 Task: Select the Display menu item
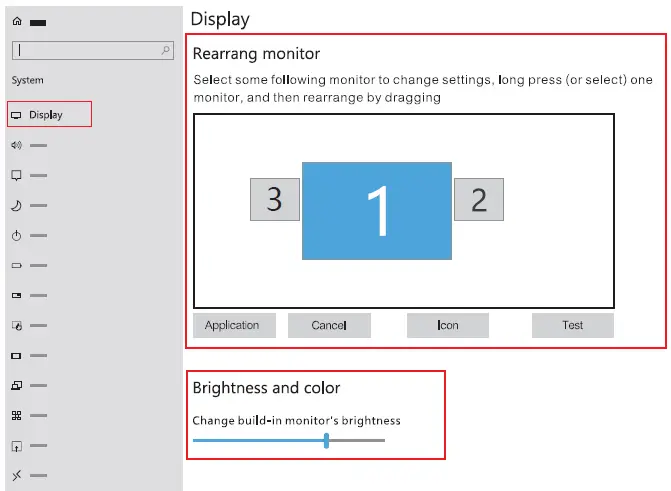pyautogui.click(x=48, y=115)
